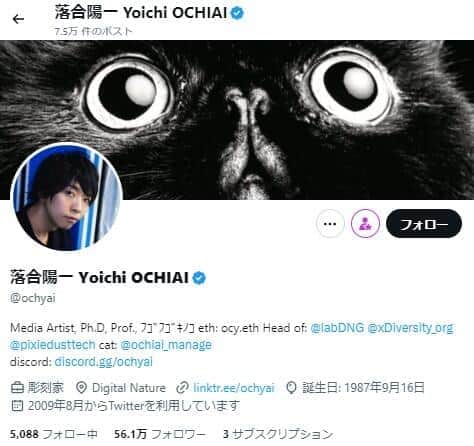Open the @pixiedusttech mention link

(53, 344)
